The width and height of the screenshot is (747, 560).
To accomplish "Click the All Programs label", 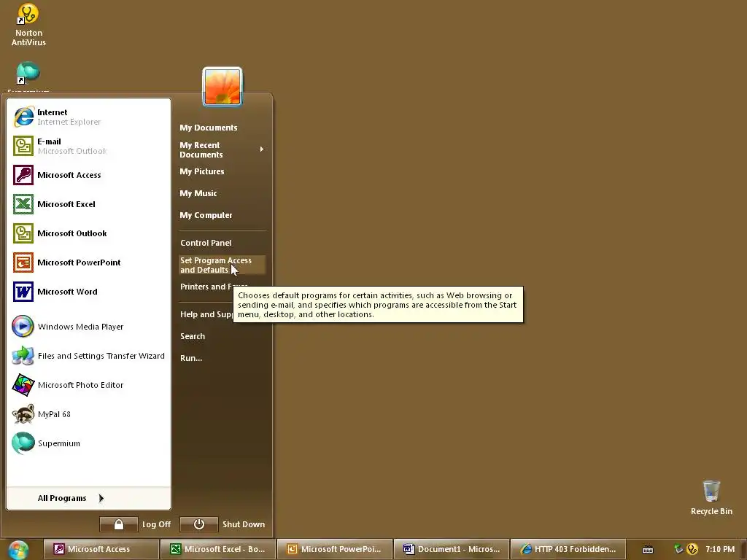I will click(62, 498).
